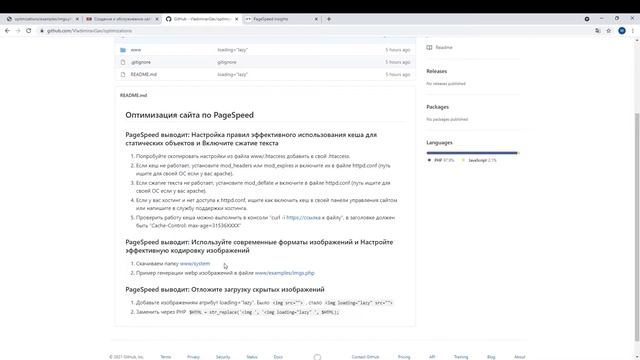The height and width of the screenshot is (360, 640).
Task: Click the heading "Оптимизация сайта по PageSpeed"
Action: [189, 115]
